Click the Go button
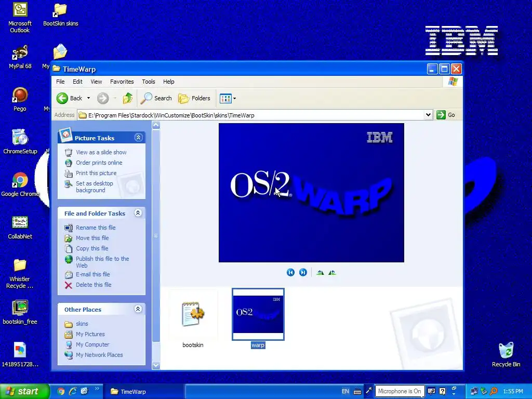Screen dimensions: 532x399 [446, 115]
